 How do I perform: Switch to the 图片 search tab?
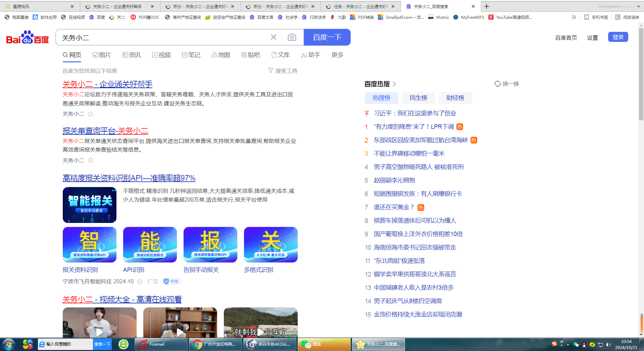[x=102, y=55]
